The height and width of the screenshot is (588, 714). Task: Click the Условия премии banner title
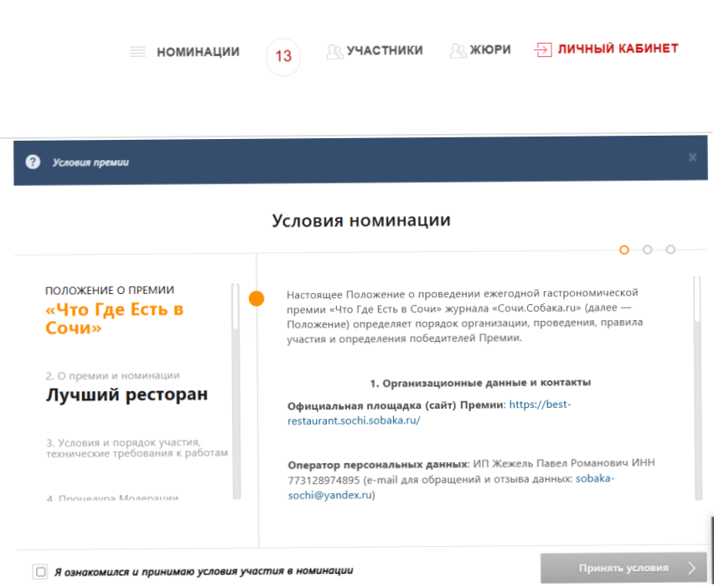pos(91,162)
